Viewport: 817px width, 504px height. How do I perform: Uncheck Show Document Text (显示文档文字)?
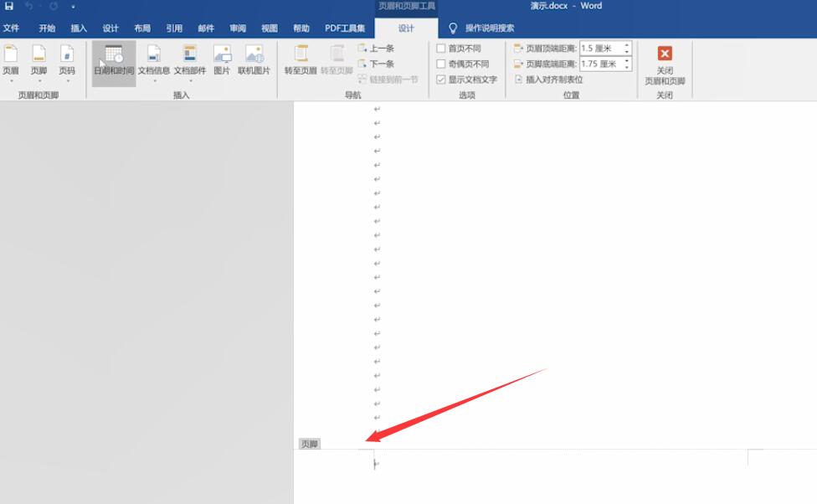tap(441, 80)
